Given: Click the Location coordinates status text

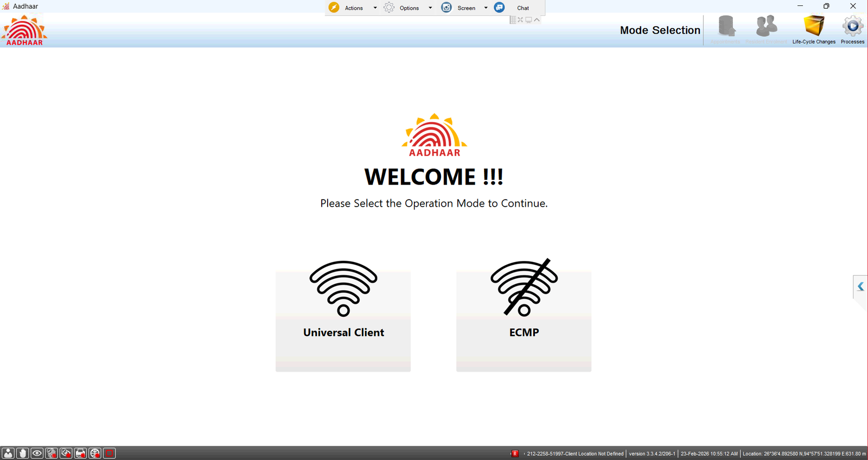Looking at the screenshot, I should pyautogui.click(x=804, y=453).
